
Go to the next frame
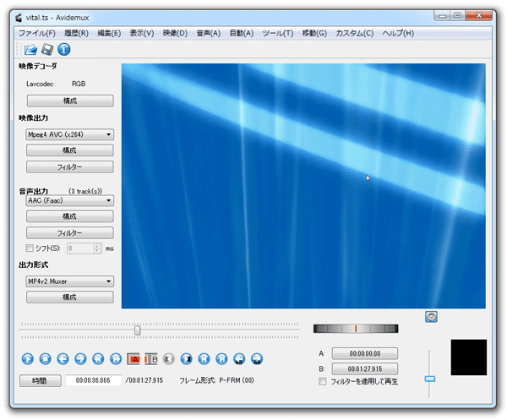pos(80,359)
